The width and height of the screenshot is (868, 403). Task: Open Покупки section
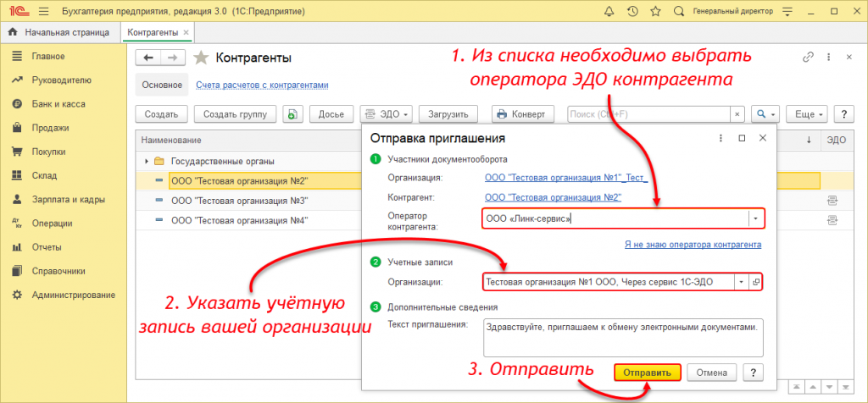point(48,152)
